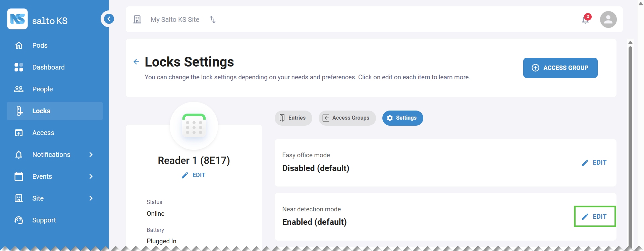This screenshot has width=644, height=251.
Task: Switch to the Entries tab
Action: coord(293,118)
